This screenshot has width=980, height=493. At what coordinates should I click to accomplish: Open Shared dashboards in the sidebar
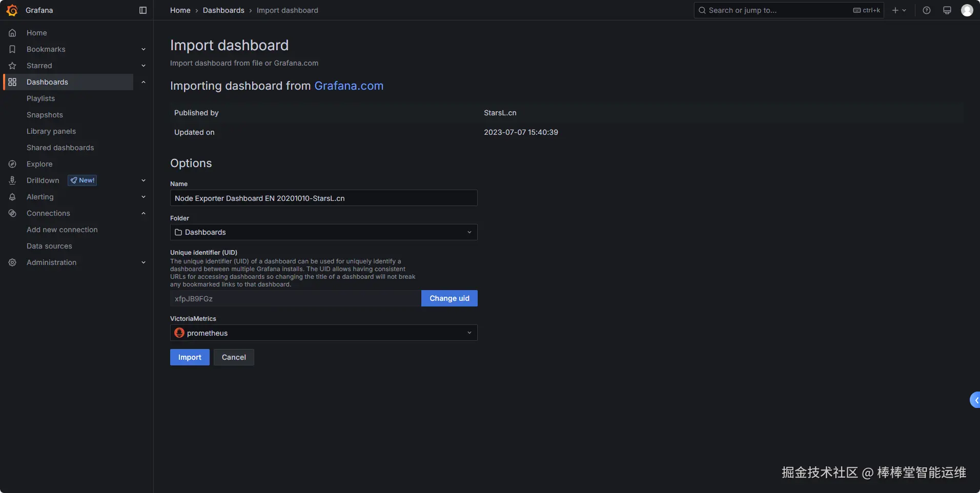(x=60, y=148)
